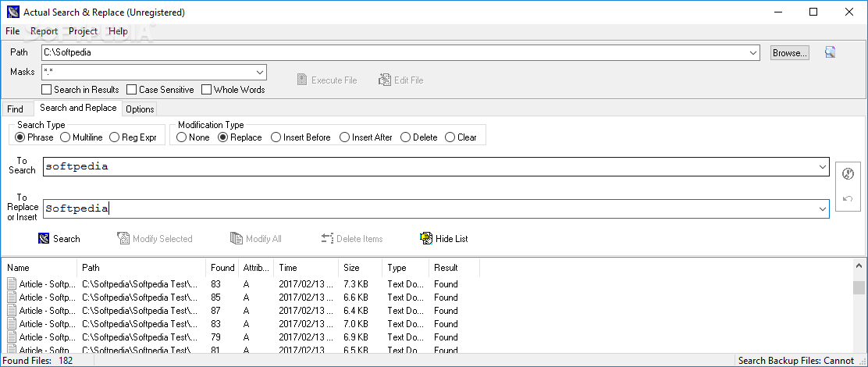This screenshot has height=367, width=868.
Task: Click the 6.4 KB size cell
Action: tap(356, 311)
